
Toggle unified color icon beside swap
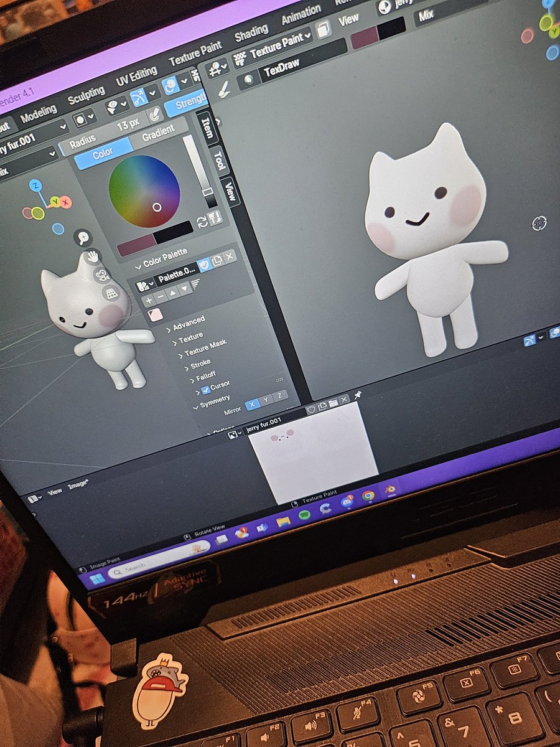click(x=214, y=217)
